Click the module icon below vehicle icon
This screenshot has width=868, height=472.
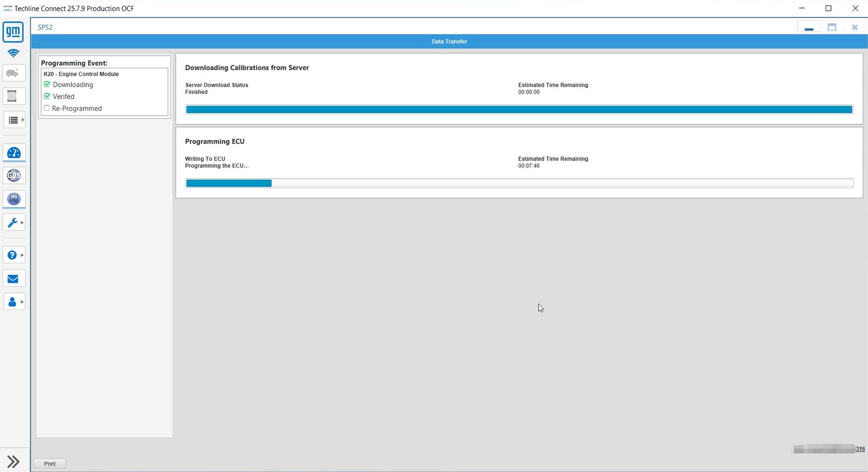[14, 96]
